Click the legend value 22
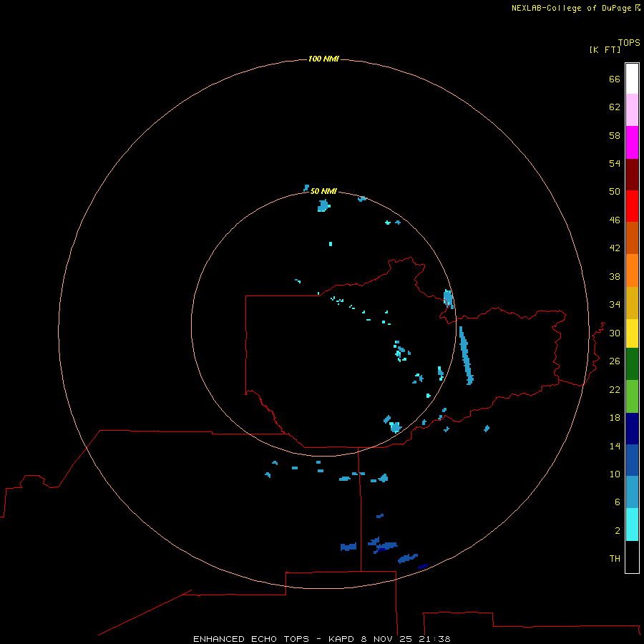This screenshot has width=644, height=644. point(615,389)
